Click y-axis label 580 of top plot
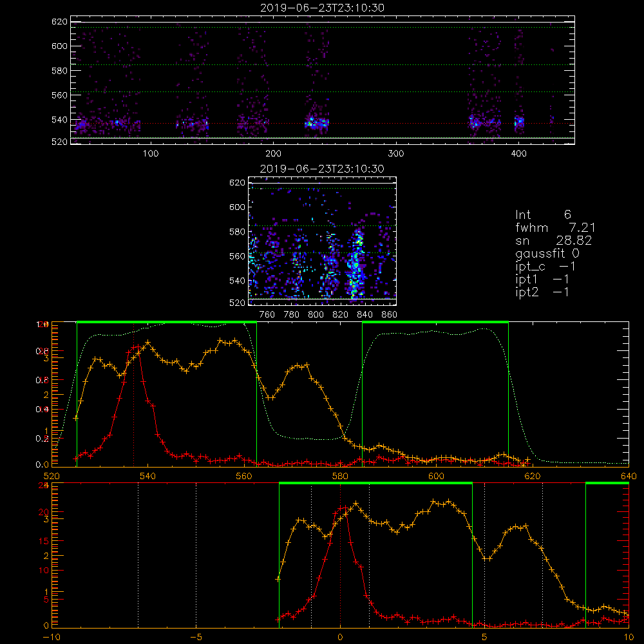Screen dimensions: 644x644 click(59, 71)
